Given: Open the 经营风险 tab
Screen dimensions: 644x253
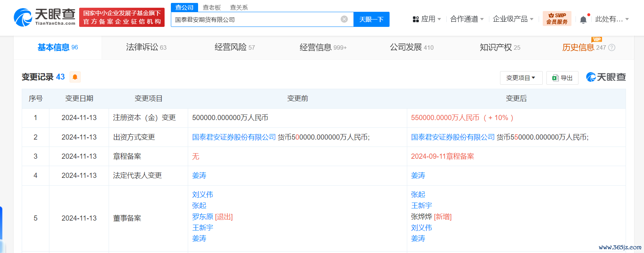Looking at the screenshot, I should coord(235,48).
